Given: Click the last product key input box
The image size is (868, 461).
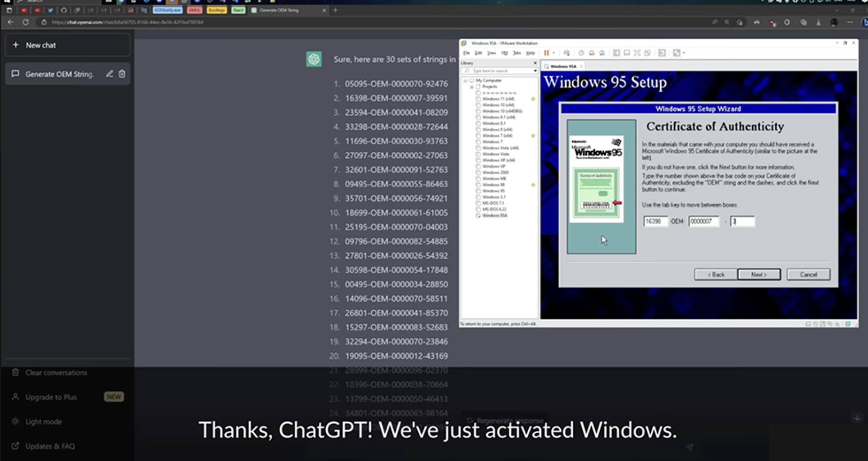Looking at the screenshot, I should 742,221.
